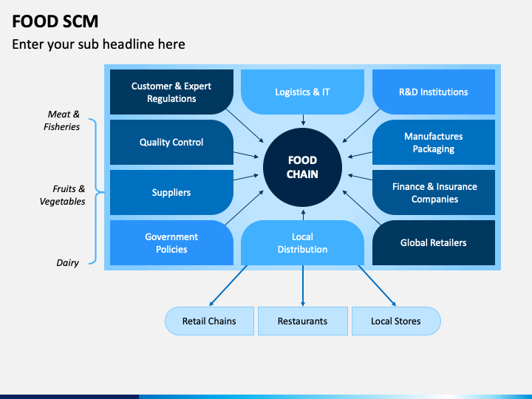
Task: Select the 'Dairy' label
Action: coord(67,262)
